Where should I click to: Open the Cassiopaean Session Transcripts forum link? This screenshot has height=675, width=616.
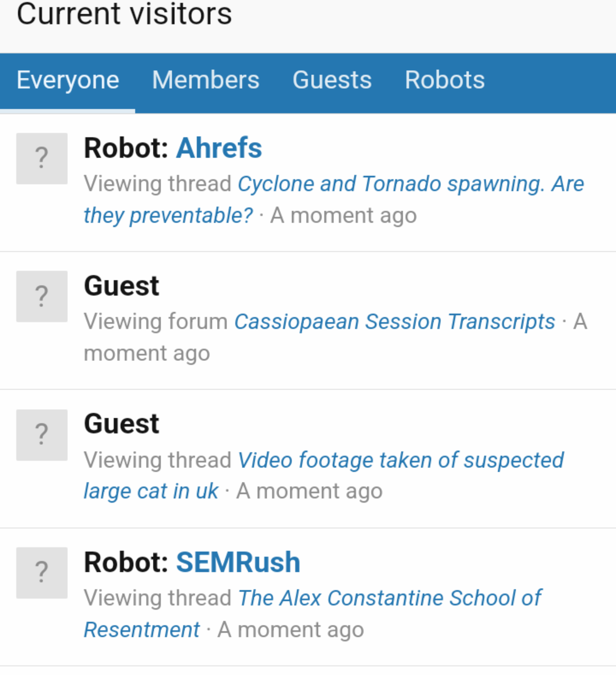pyautogui.click(x=395, y=322)
